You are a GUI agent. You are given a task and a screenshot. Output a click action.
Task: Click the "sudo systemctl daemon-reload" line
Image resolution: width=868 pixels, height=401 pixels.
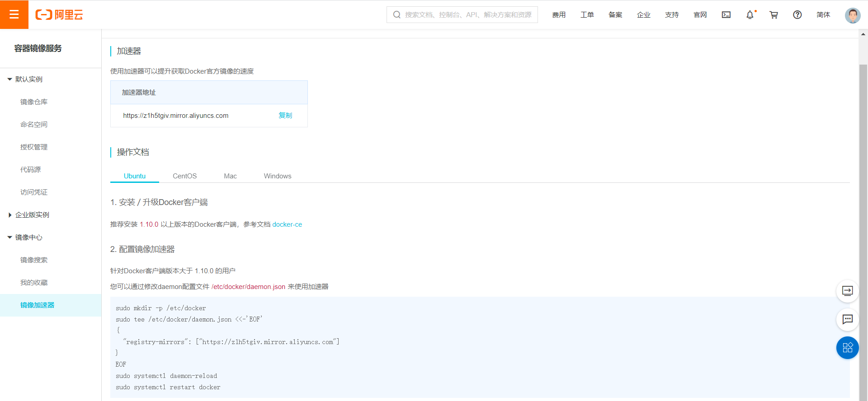(166, 376)
